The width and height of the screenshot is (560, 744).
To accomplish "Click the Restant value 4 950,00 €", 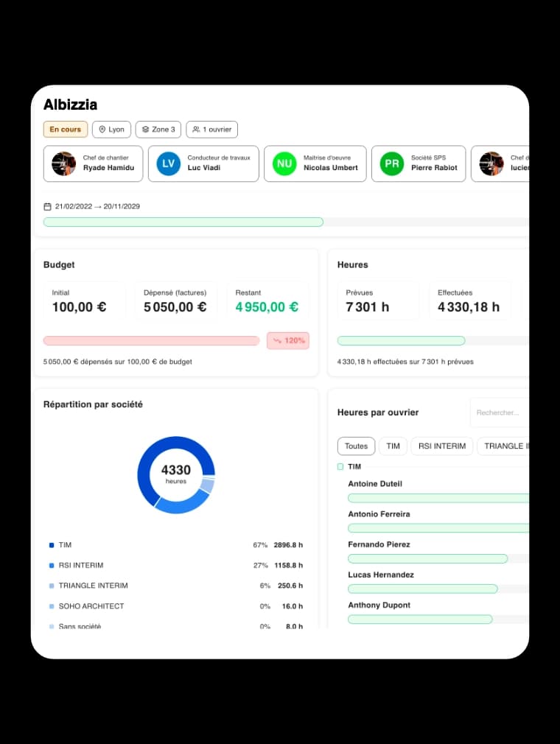I will 267,307.
